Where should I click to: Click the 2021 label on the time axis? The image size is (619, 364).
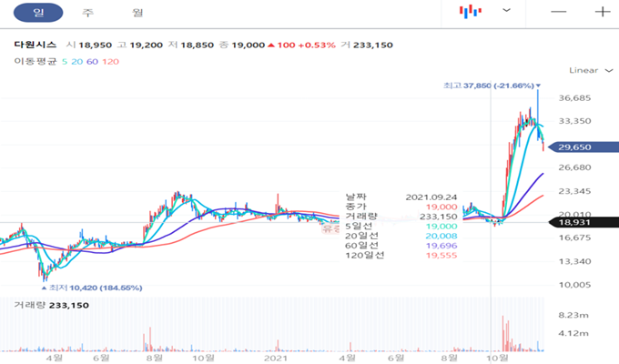(x=276, y=358)
